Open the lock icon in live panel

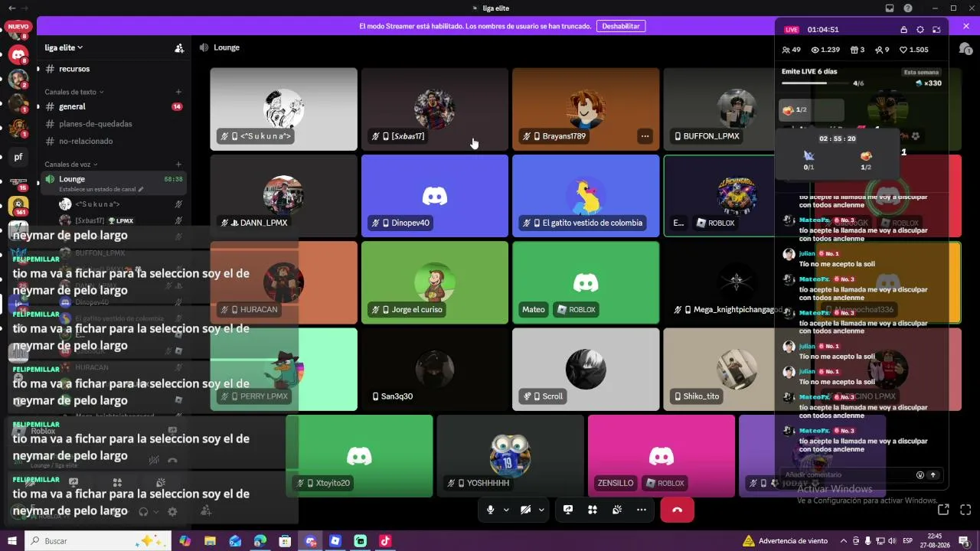click(903, 30)
